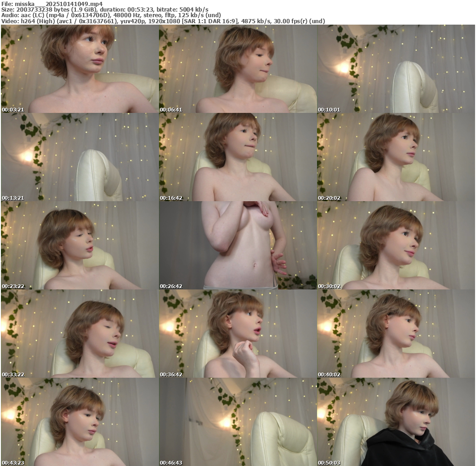Open the frame stamped 00:06:41

click(x=238, y=69)
